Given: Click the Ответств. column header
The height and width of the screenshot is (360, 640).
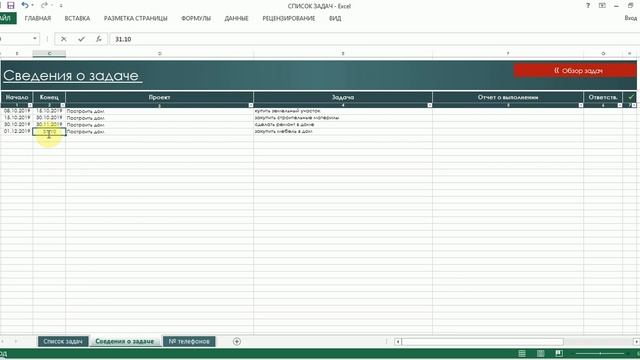Looking at the screenshot, I should [603, 98].
